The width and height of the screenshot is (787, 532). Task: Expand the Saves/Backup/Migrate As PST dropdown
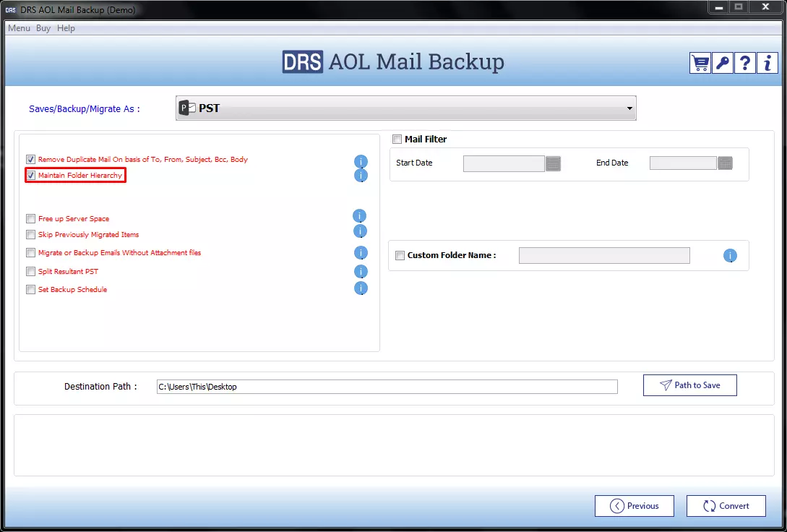point(406,108)
